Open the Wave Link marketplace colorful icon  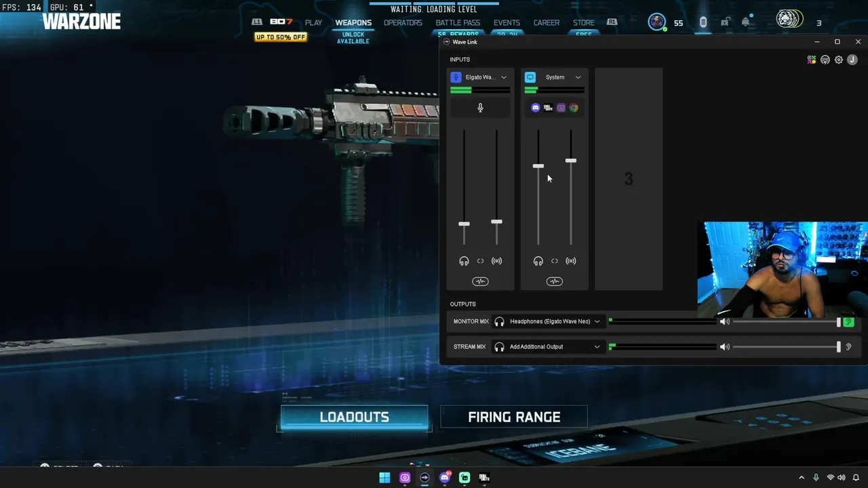tap(812, 60)
